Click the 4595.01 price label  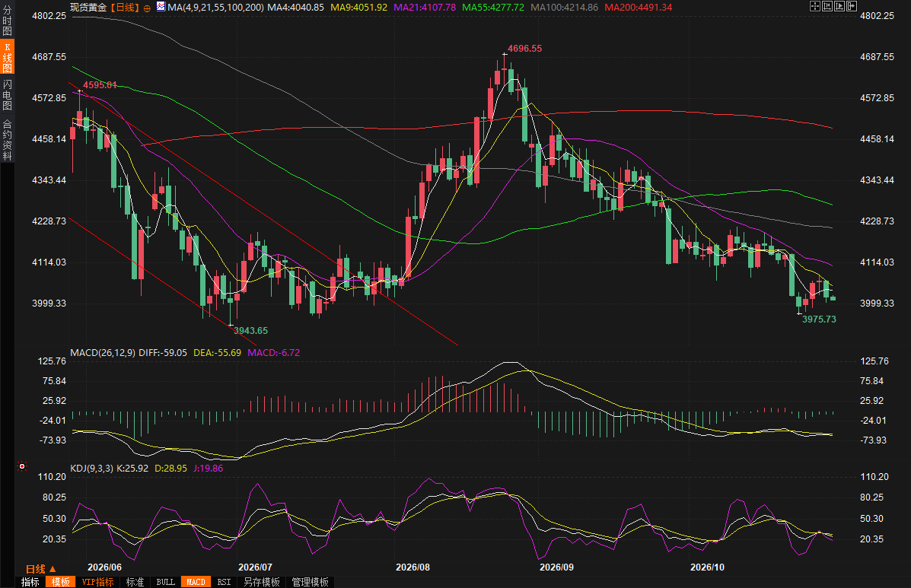coord(100,85)
